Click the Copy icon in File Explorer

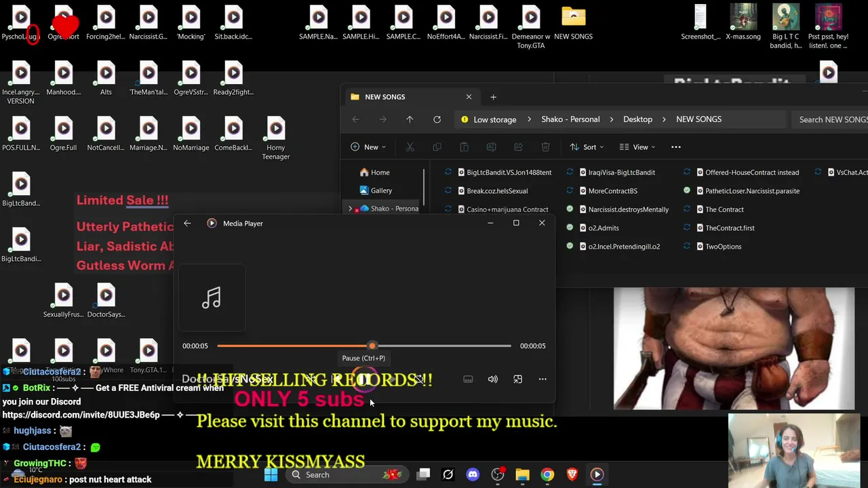click(x=437, y=147)
